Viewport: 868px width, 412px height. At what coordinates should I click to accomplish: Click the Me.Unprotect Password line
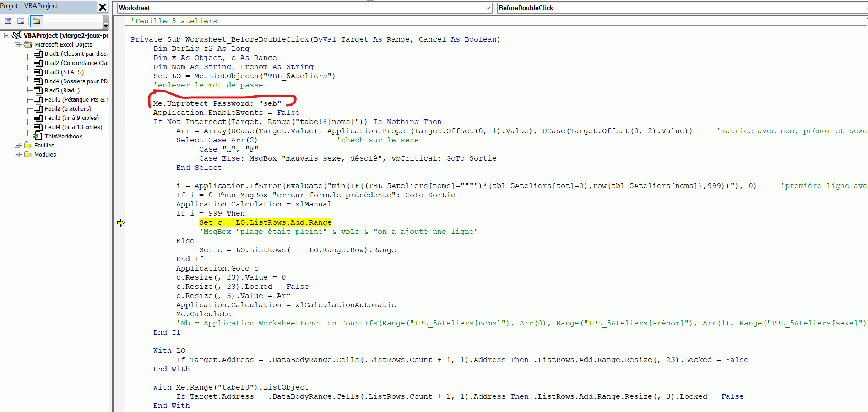(217, 103)
